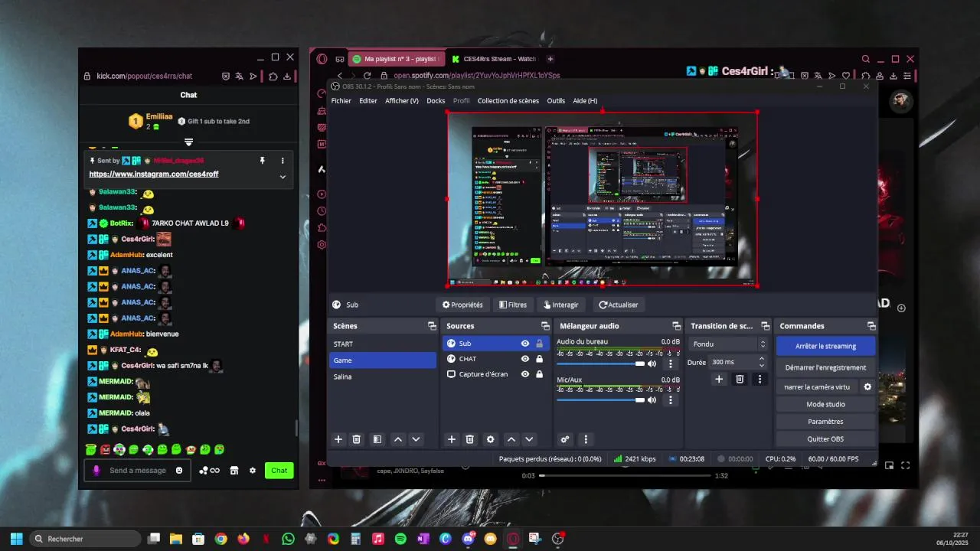Click pin icon on pinned Kick message

[x=262, y=161]
